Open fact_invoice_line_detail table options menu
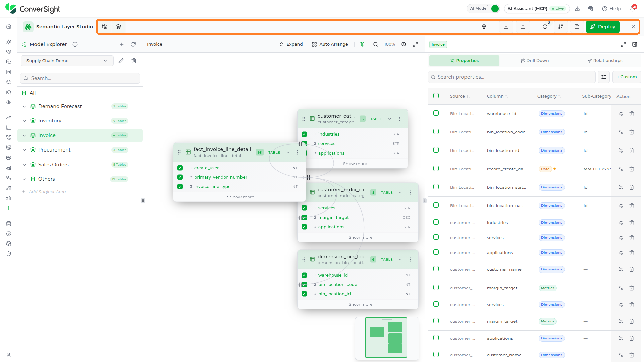Screen dimensions: 644x362 (x=298, y=152)
